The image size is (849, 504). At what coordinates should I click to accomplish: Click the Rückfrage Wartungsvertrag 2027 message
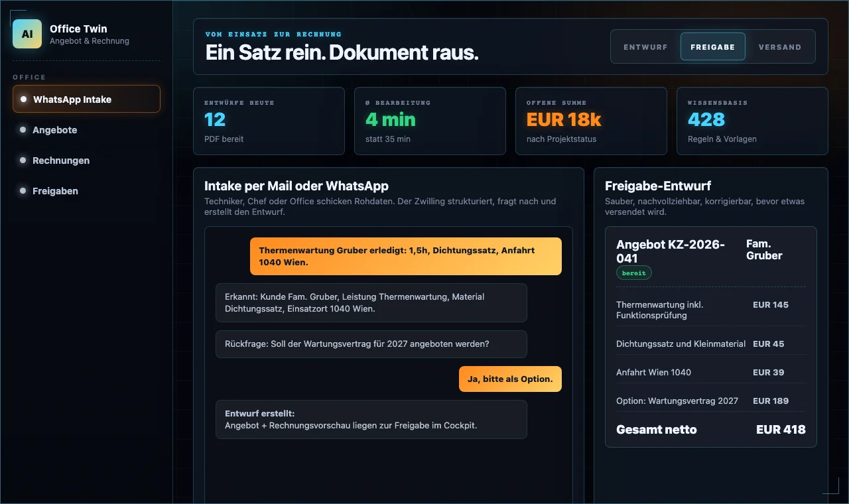click(x=371, y=344)
